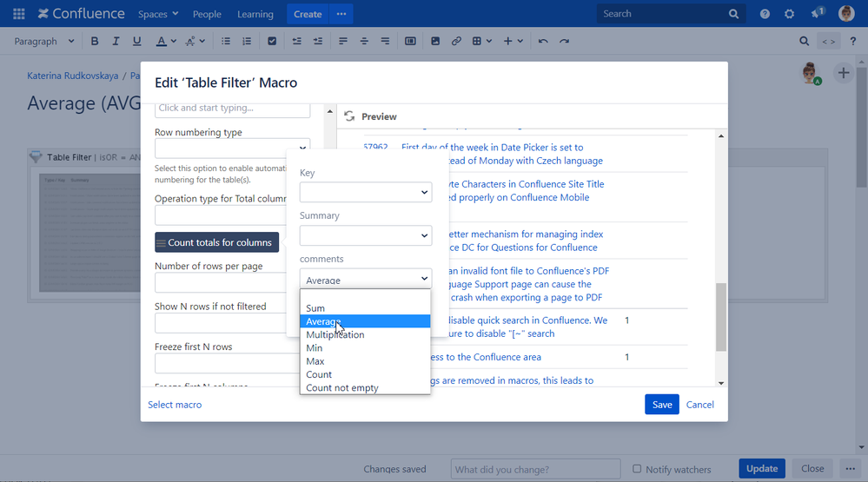868x482 pixels.
Task: Open the app switcher grid icon
Action: (19, 14)
